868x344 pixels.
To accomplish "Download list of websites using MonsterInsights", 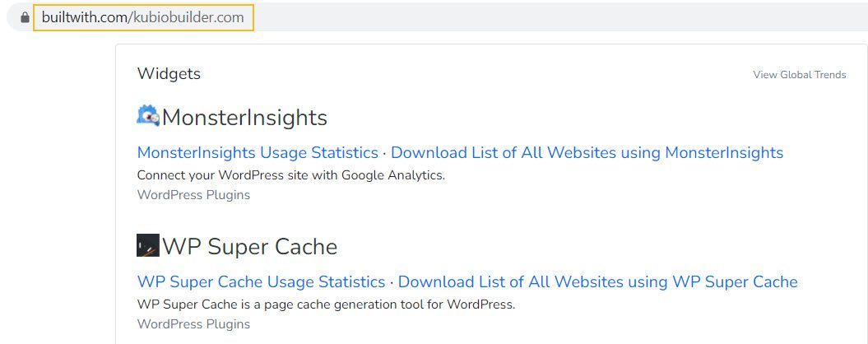I will [x=587, y=152].
